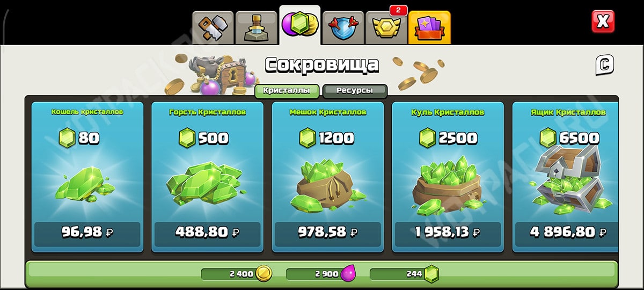This screenshot has height=290, width=644.
Task: Switch to the Кристаллы tab
Action: [287, 91]
